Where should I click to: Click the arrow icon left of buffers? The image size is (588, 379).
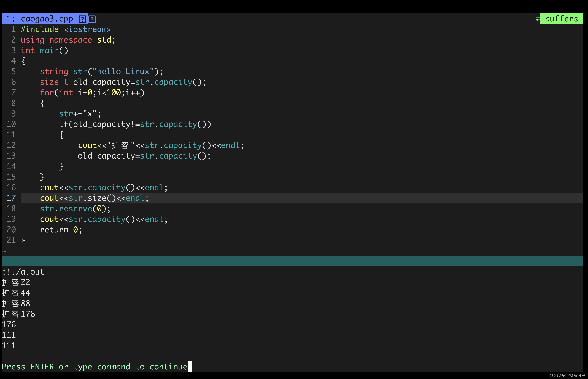click(x=538, y=19)
